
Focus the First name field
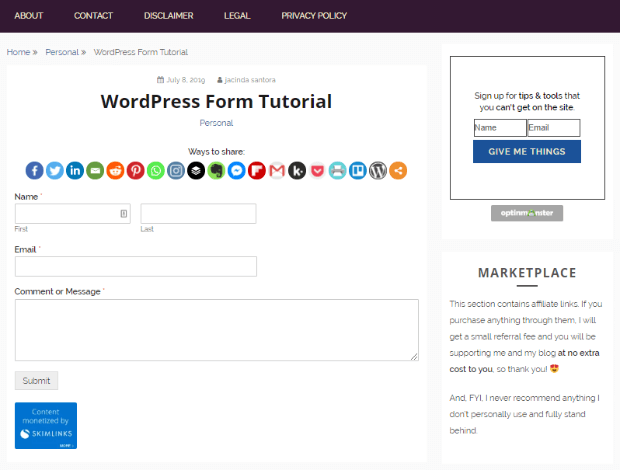coord(73,213)
